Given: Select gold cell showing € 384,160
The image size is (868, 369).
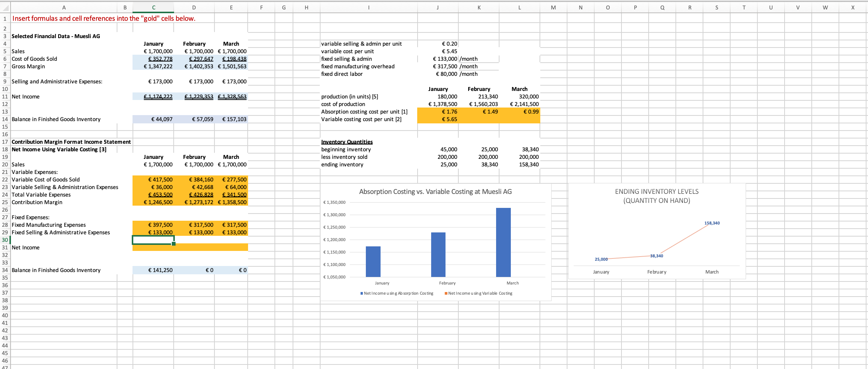Looking at the screenshot, I should pos(194,180).
